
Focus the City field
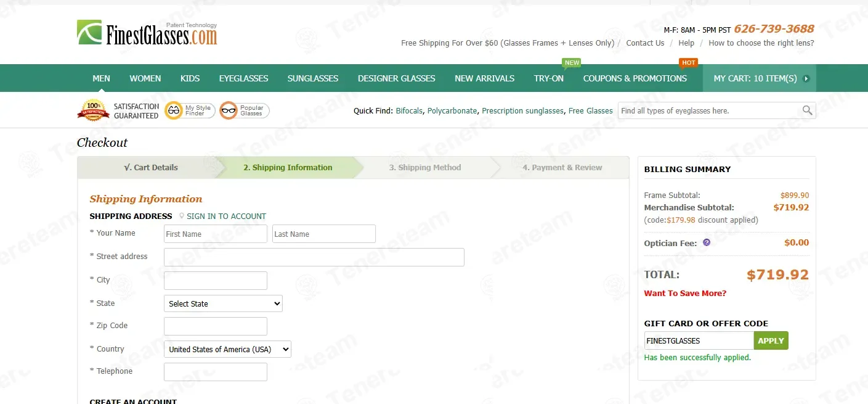click(x=216, y=281)
